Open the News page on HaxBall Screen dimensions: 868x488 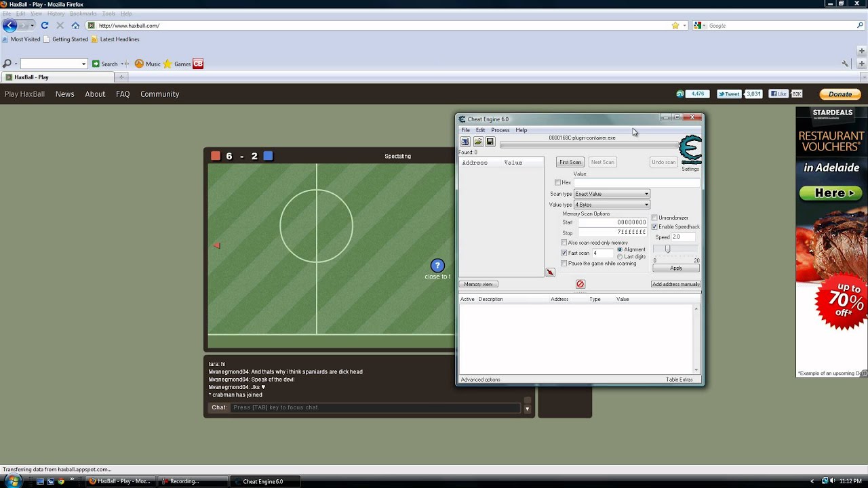pos(64,94)
